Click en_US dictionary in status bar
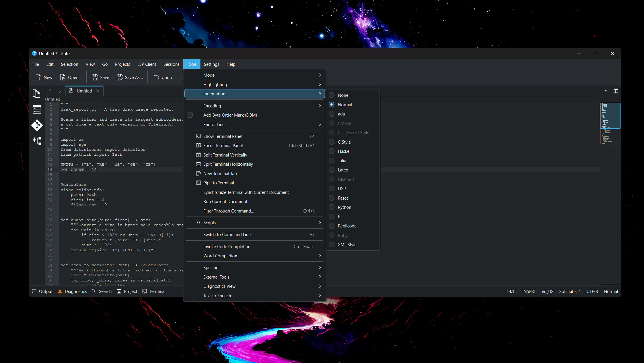 547,291
